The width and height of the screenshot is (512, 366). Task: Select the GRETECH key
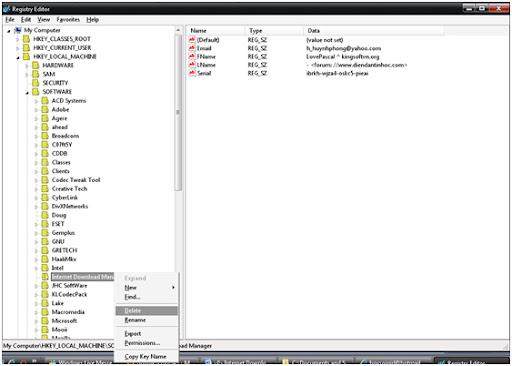click(x=64, y=250)
